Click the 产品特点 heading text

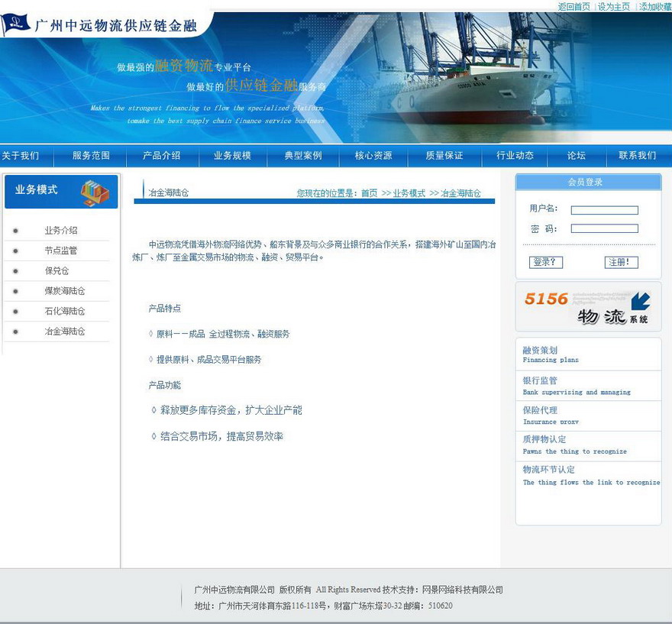[165, 309]
